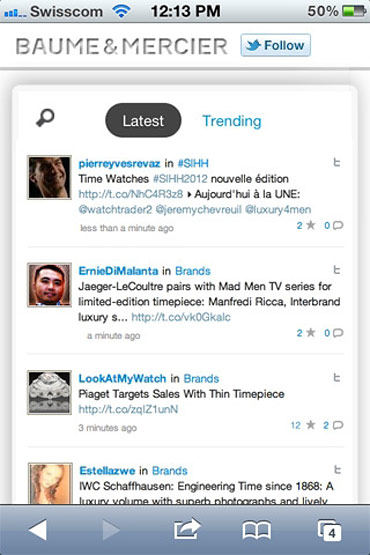
Task: Tap retweet icon on pierreyvesrevaz tweet
Action: [x=337, y=162]
